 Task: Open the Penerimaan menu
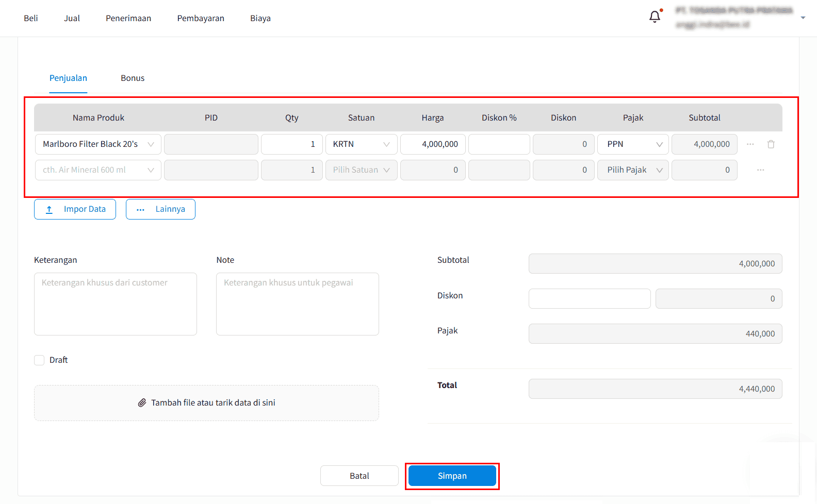[x=128, y=18]
